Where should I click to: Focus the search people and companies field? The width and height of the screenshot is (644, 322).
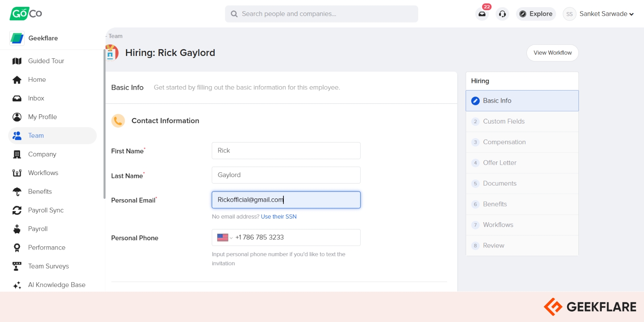(321, 14)
